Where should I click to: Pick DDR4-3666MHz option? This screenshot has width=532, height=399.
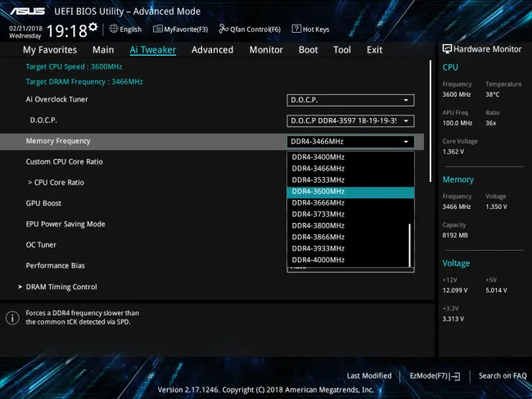[x=350, y=202]
